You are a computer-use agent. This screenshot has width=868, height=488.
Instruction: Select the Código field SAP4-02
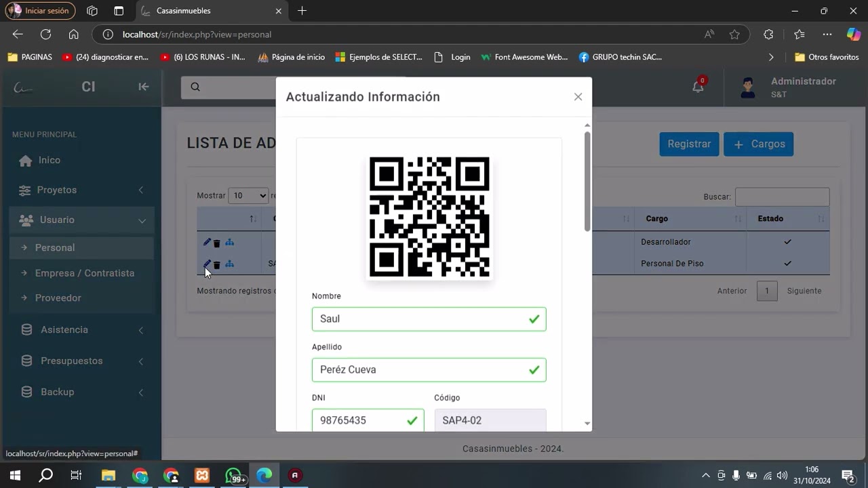[490, 420]
